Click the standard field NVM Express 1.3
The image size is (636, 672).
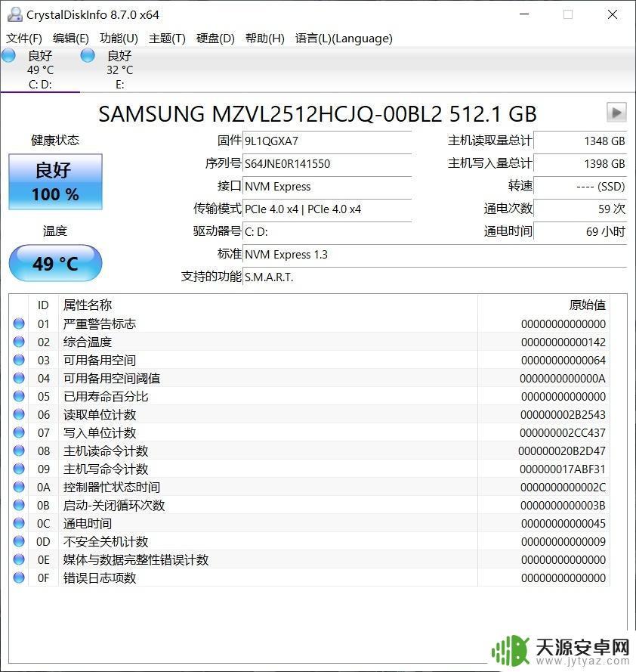[435, 255]
